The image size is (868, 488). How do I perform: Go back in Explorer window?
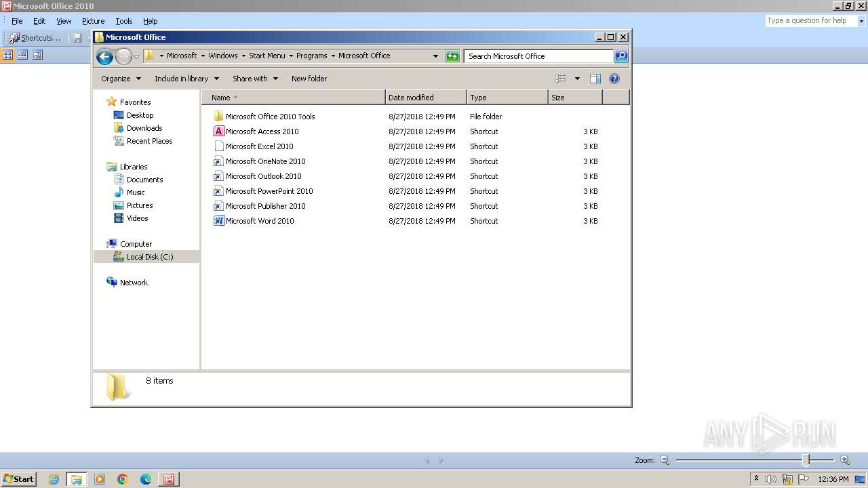tap(104, 56)
